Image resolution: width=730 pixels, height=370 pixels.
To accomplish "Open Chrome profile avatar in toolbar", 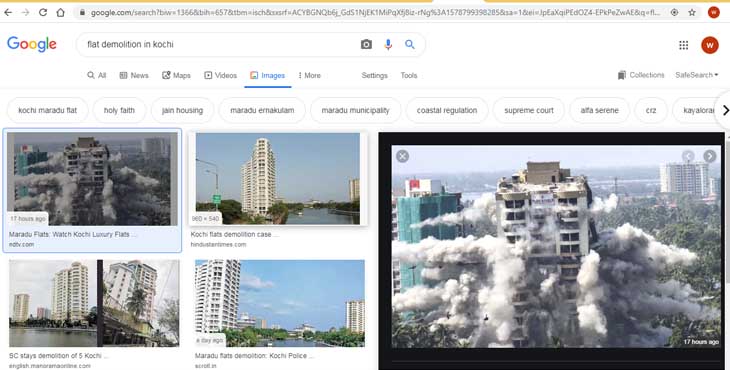I will click(x=714, y=13).
